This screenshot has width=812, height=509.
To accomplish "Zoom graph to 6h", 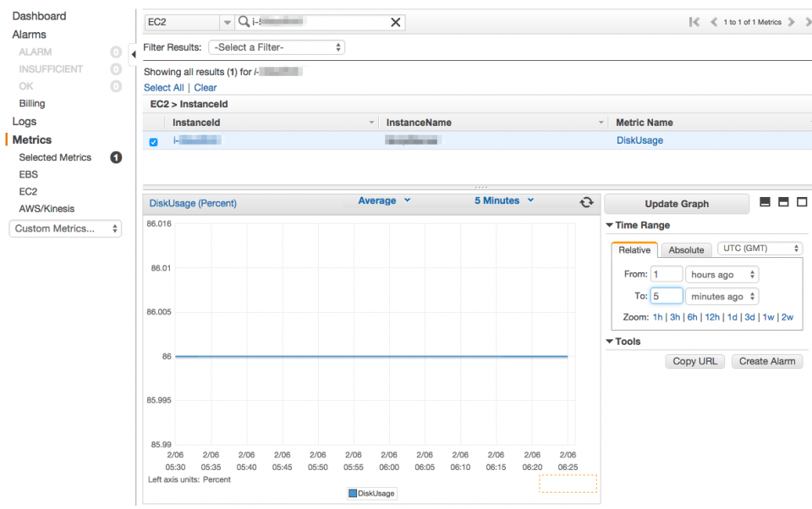I will tap(692, 317).
